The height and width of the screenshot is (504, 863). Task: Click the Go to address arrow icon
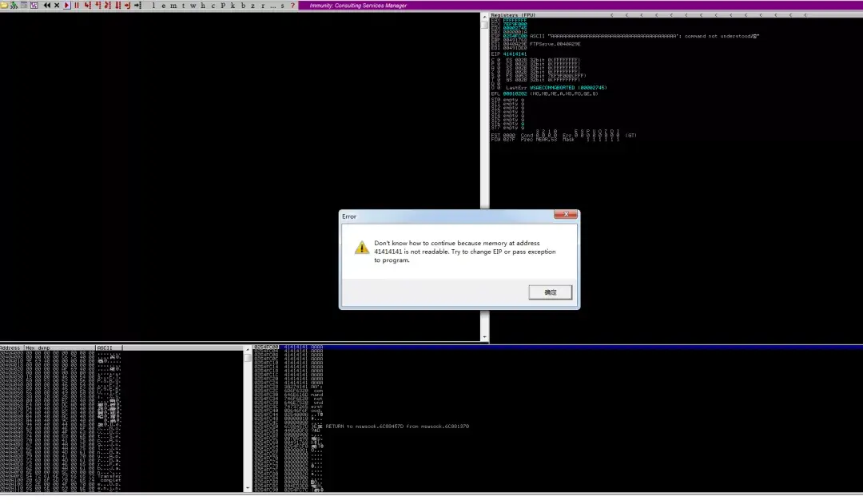coord(137,5)
